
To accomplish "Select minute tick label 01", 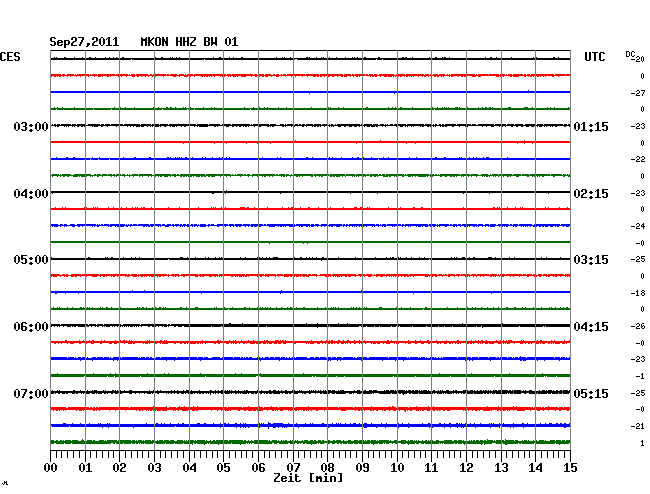I will [x=85, y=468].
